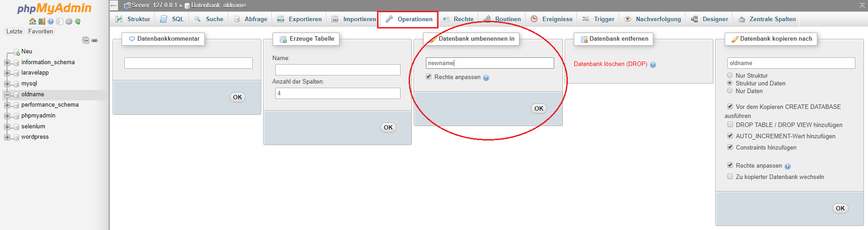This screenshot has width=868, height=230.
Task: Click help icon beside rename Rechte anpassen
Action: coord(486,78)
